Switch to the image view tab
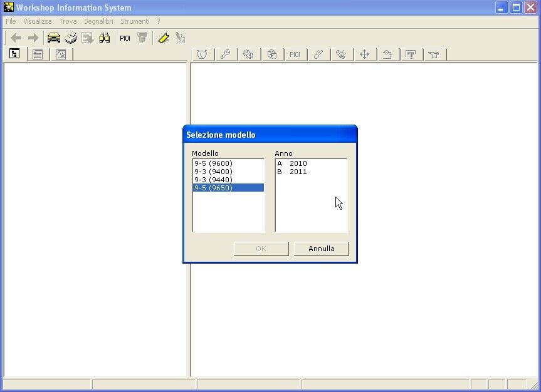 (x=61, y=54)
